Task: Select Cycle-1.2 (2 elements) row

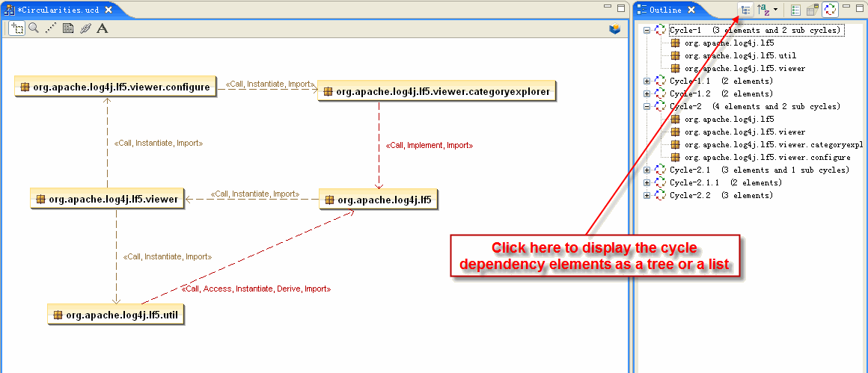Action: tap(721, 94)
